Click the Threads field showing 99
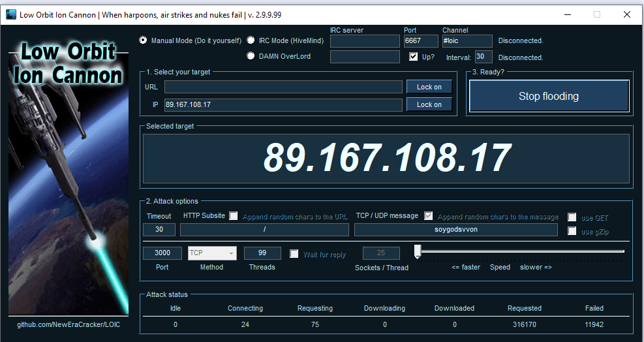The height and width of the screenshot is (342, 644). point(262,253)
